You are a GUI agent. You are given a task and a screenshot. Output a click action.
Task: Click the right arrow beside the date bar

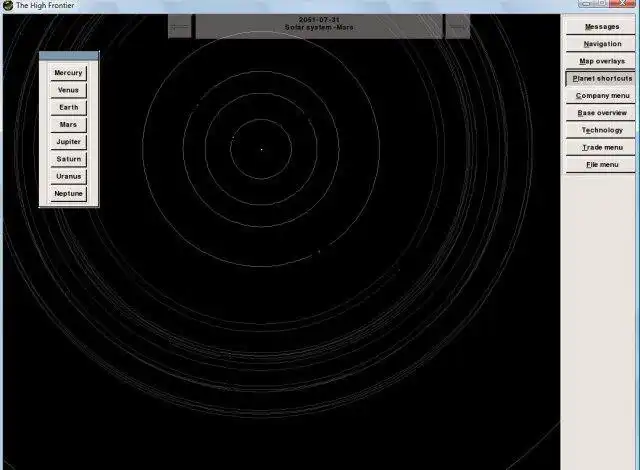click(457, 27)
